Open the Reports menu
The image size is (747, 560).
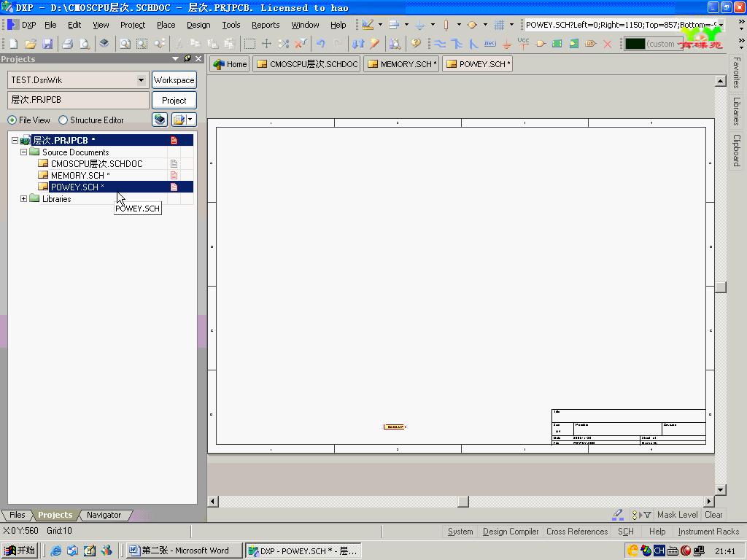(x=266, y=25)
